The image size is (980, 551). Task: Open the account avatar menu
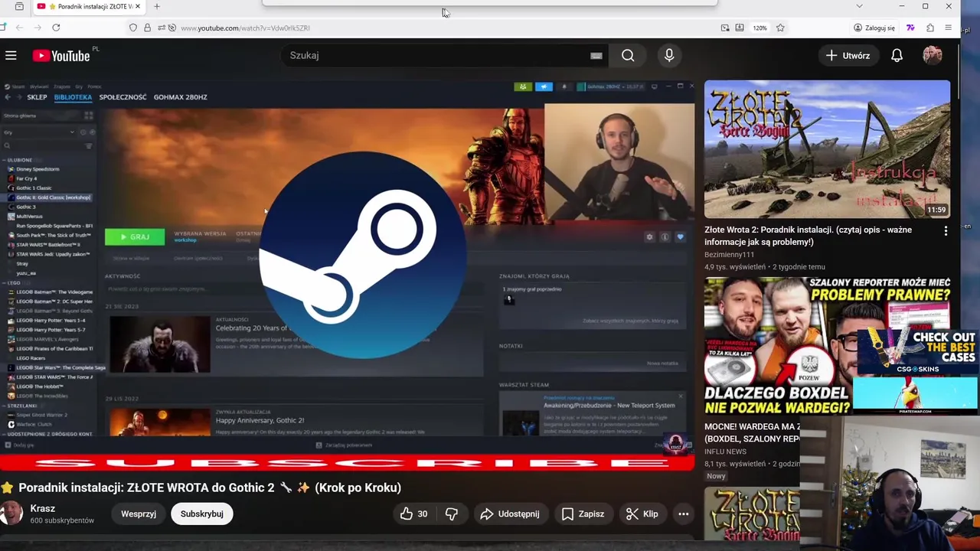tap(933, 55)
